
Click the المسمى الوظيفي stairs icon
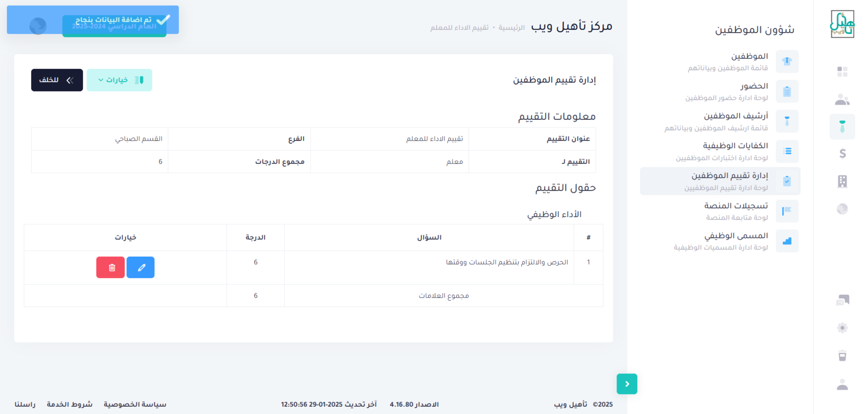pos(787,241)
